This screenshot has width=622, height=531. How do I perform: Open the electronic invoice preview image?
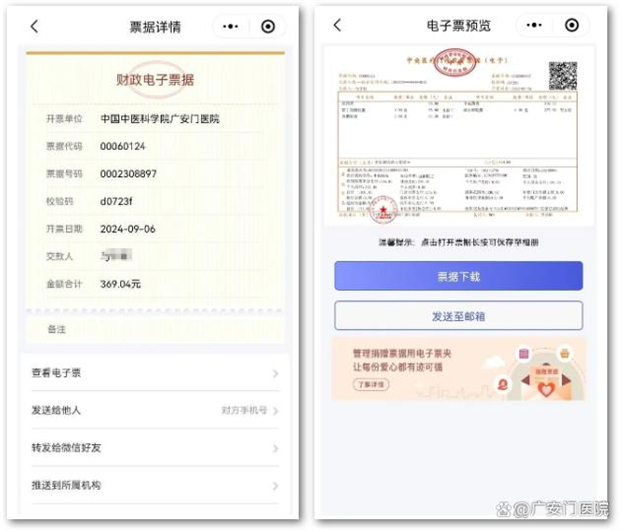point(459,136)
